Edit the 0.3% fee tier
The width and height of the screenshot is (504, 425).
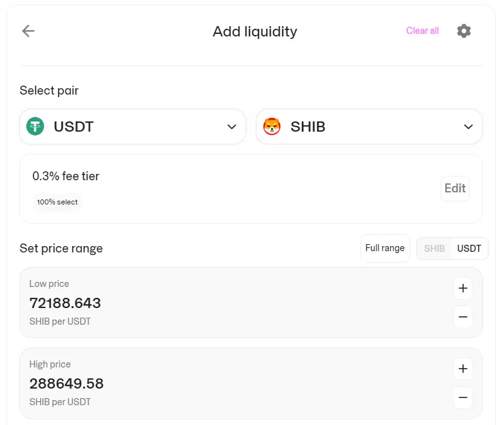[x=455, y=189]
